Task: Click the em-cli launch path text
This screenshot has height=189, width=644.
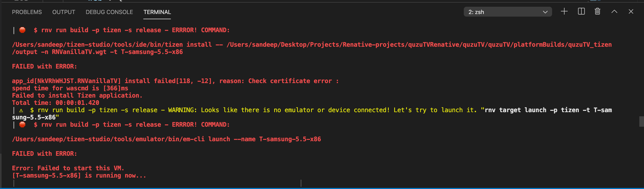Action: [166, 139]
